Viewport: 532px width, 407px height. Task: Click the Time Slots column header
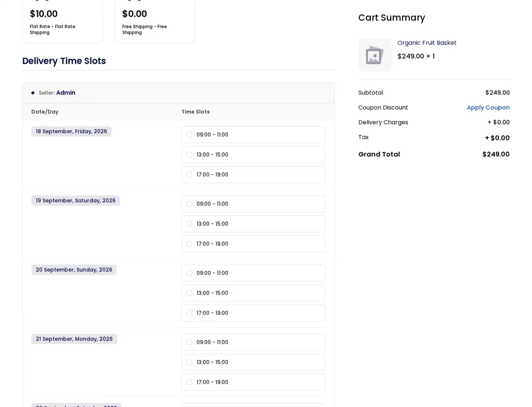pos(196,112)
